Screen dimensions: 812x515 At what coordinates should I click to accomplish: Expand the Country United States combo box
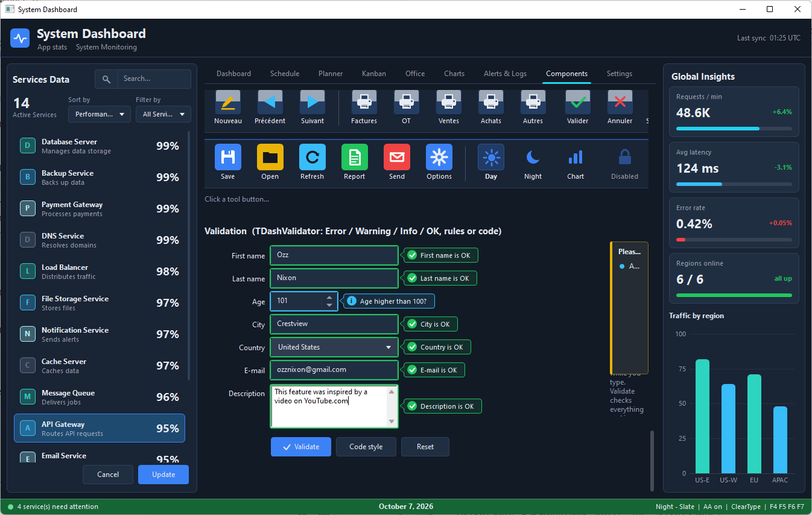(x=334, y=347)
